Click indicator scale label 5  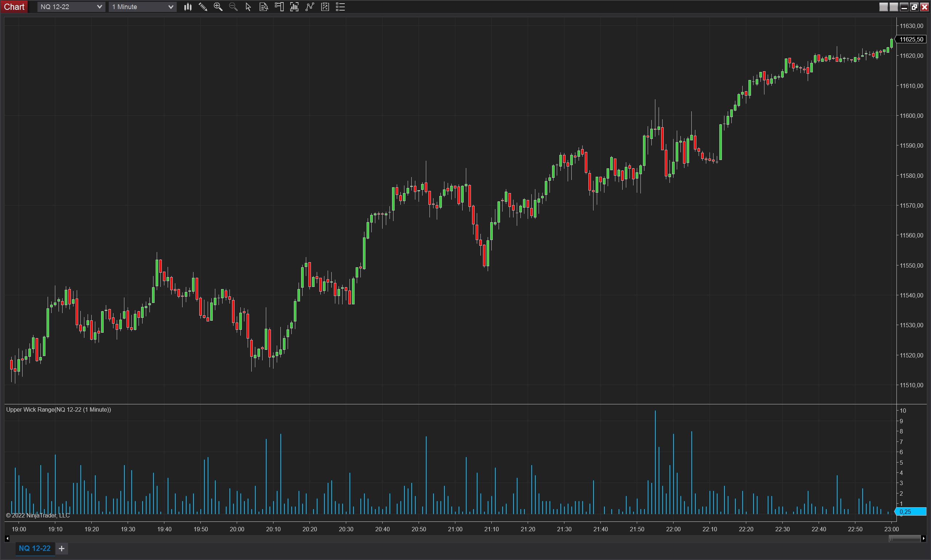click(901, 462)
